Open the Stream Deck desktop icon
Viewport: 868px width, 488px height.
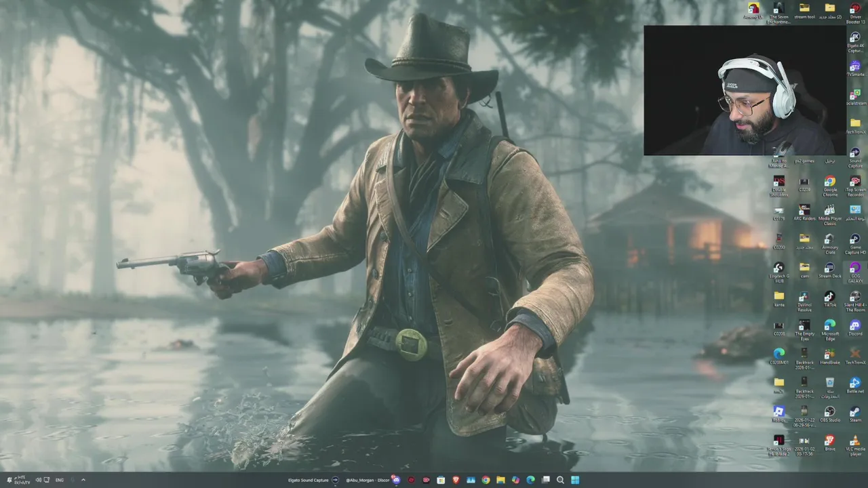829,271
